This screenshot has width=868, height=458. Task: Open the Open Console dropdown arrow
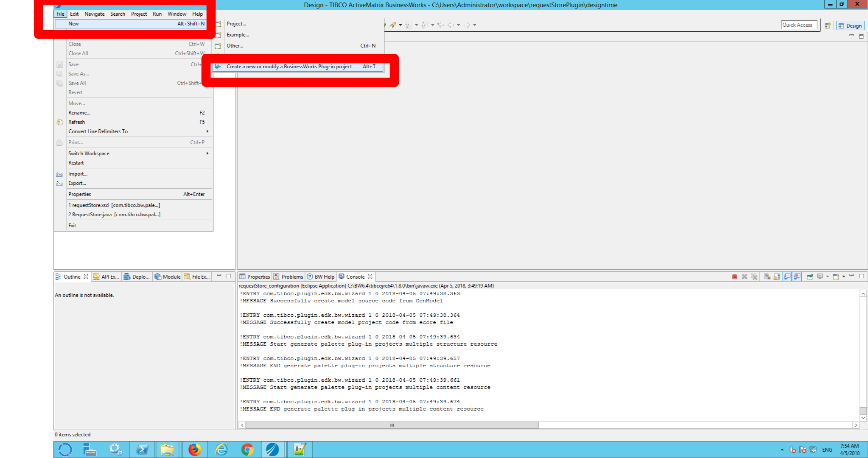point(844,276)
